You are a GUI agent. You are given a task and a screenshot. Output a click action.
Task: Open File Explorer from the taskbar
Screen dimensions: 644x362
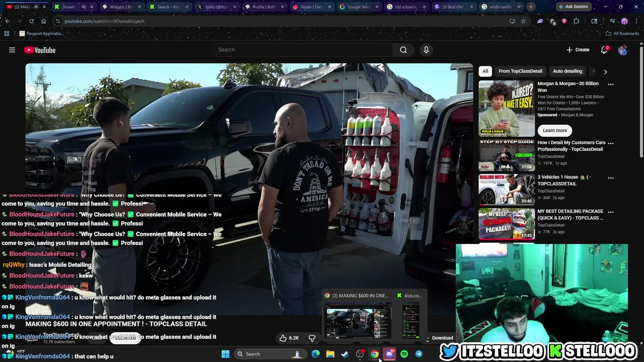[330, 354]
